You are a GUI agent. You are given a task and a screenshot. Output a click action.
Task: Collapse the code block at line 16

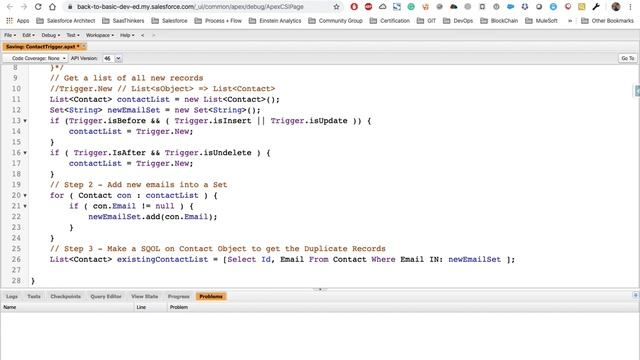click(25, 153)
